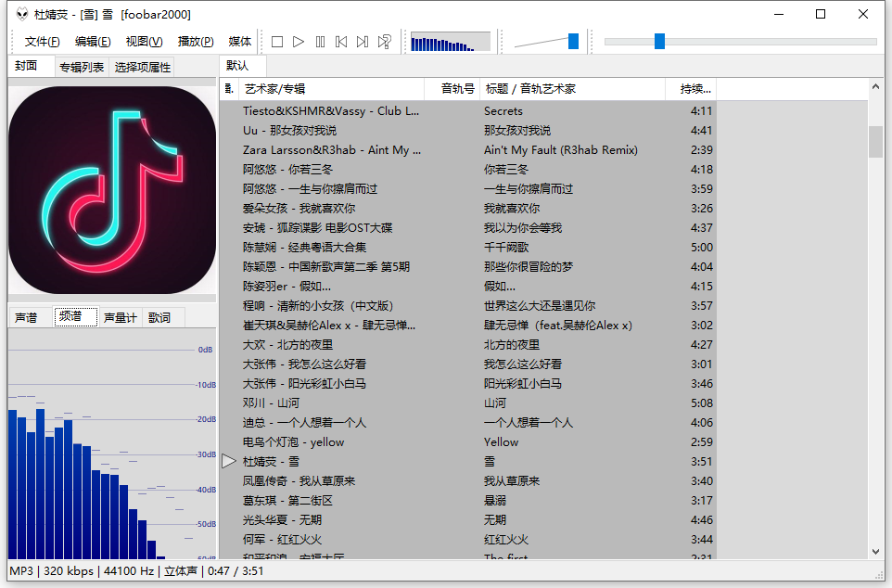
Task: Click the Stop playback button
Action: click(x=277, y=42)
